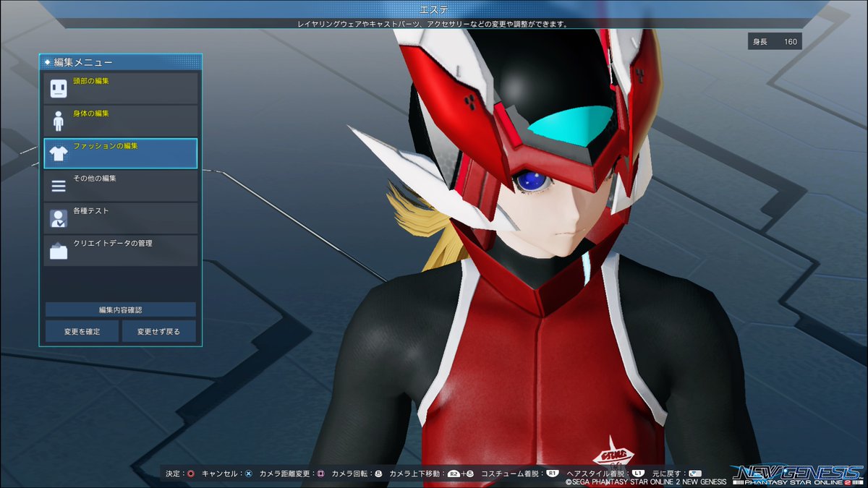Click the R-stick icon after カメラ回転
Viewport: 868px width, 488px height.
[378, 474]
